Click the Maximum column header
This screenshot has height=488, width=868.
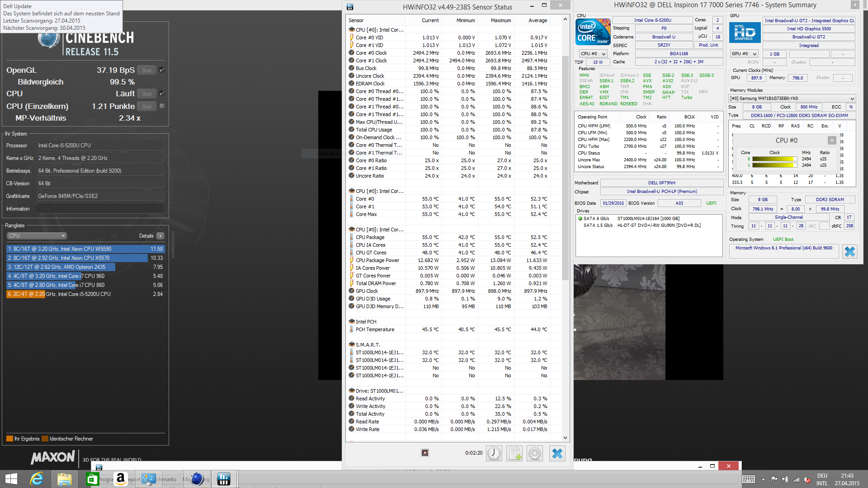point(495,20)
